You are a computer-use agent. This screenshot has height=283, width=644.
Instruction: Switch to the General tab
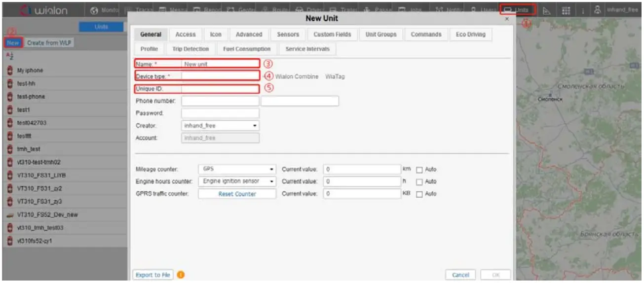151,35
